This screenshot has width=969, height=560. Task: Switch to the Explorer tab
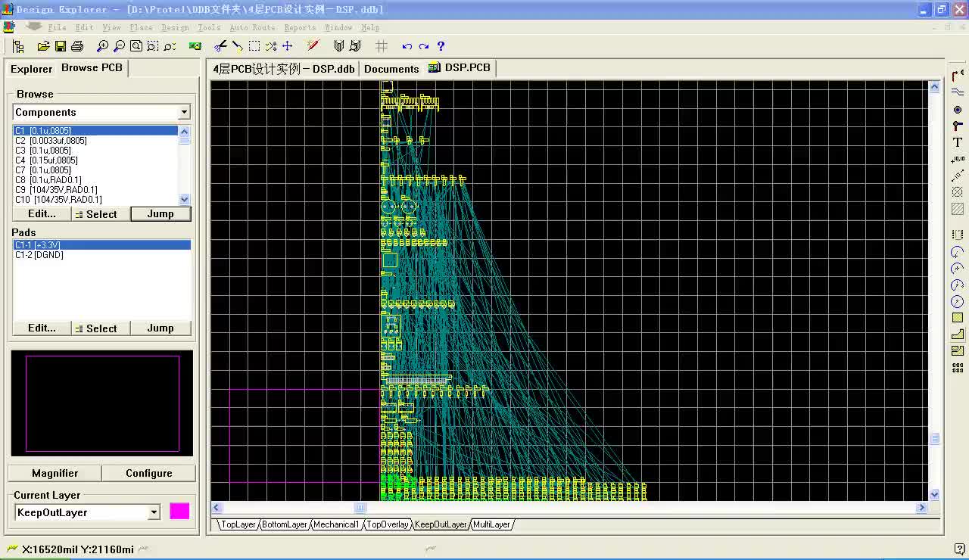coord(31,69)
